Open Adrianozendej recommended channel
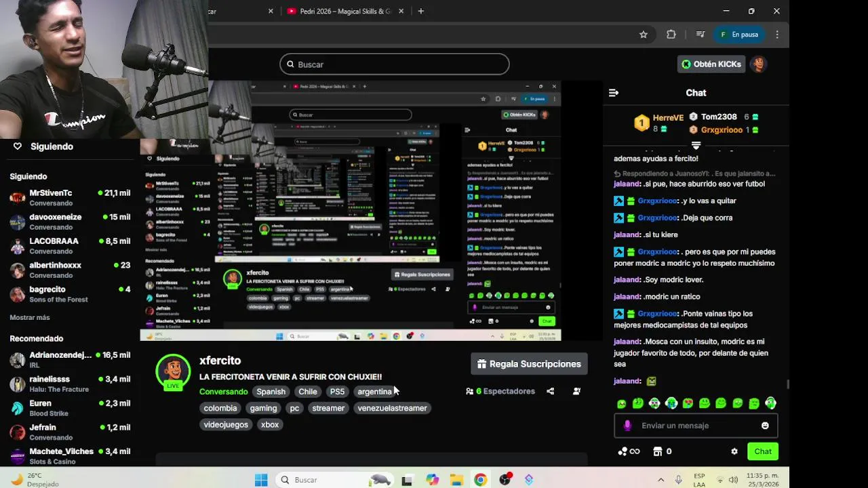Image resolution: width=868 pixels, height=488 pixels. click(x=71, y=360)
